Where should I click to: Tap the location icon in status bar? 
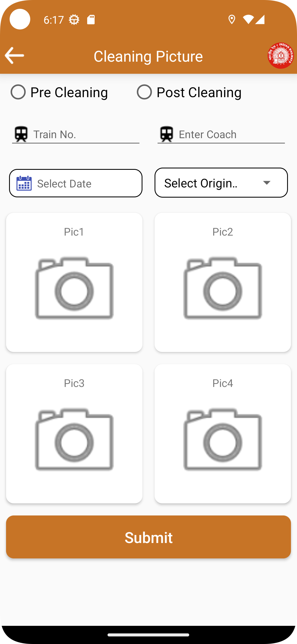232,20
